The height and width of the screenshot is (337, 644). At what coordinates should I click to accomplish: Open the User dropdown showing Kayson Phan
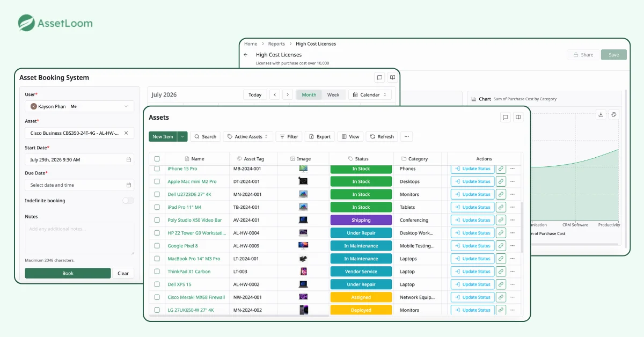(79, 106)
